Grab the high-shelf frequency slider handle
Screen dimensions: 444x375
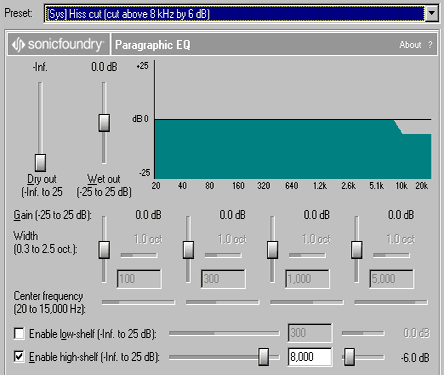point(264,357)
